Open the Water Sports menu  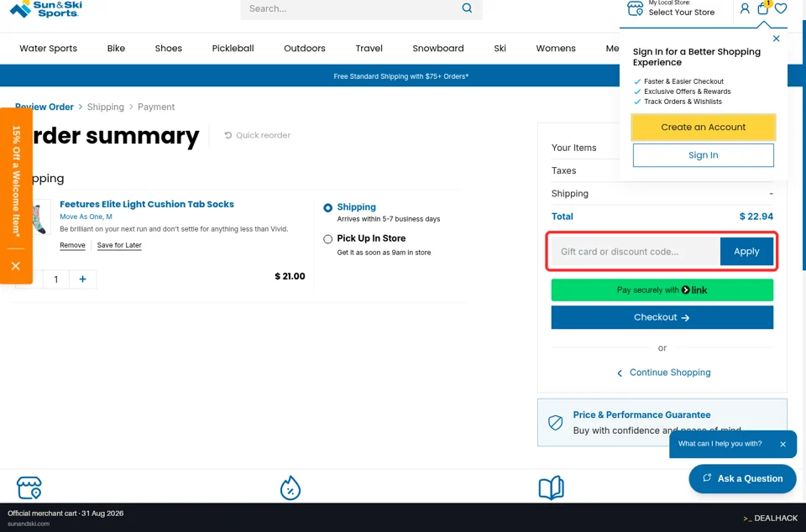pos(49,49)
